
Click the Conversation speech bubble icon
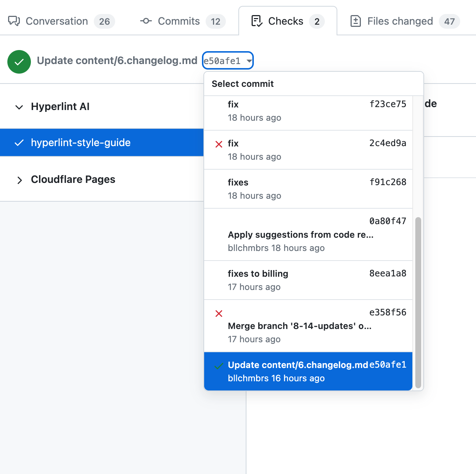(14, 21)
